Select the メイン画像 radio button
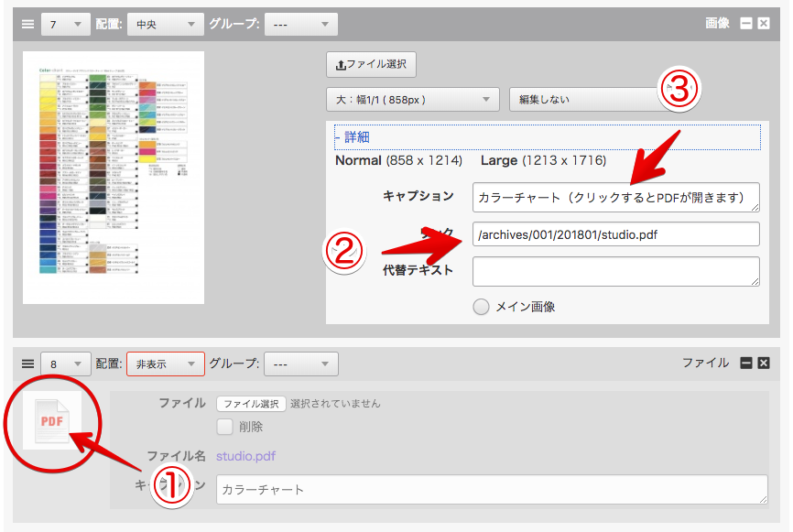This screenshot has width=793, height=532. pyautogui.click(x=482, y=307)
